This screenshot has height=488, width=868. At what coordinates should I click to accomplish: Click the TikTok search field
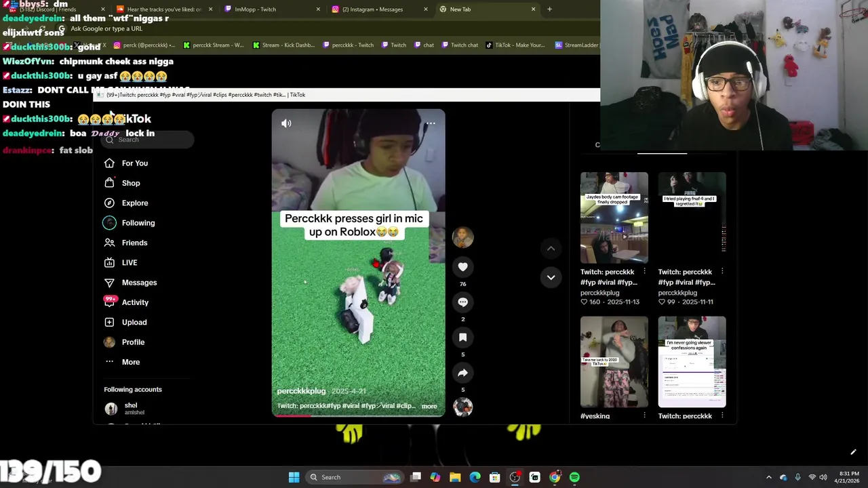[x=149, y=140]
